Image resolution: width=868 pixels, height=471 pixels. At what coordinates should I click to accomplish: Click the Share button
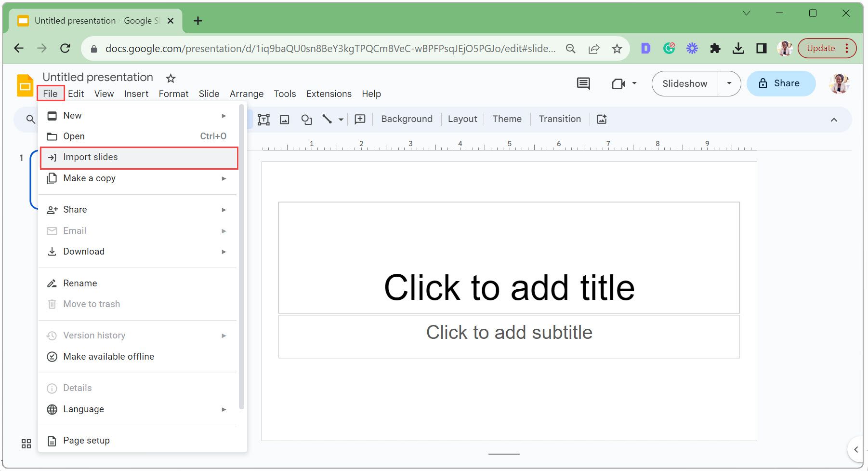pos(781,83)
